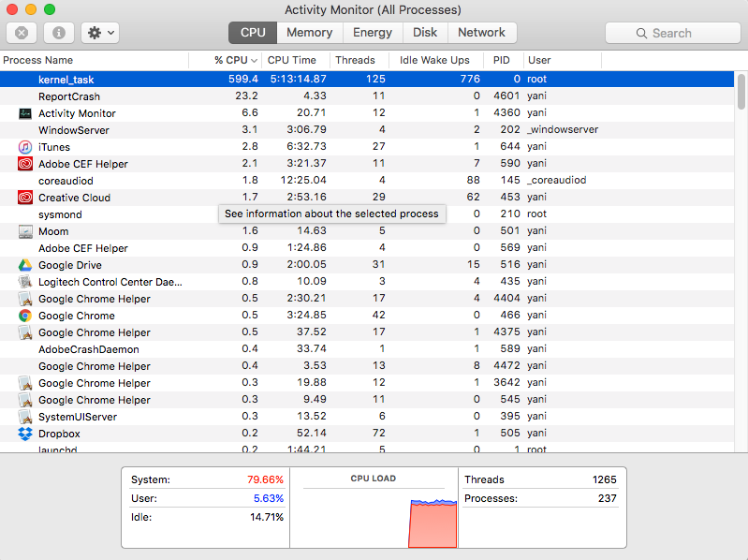The width and height of the screenshot is (748, 560).
Task: Click the Google Chrome Helper icon for PID 4375
Action: 24,332
